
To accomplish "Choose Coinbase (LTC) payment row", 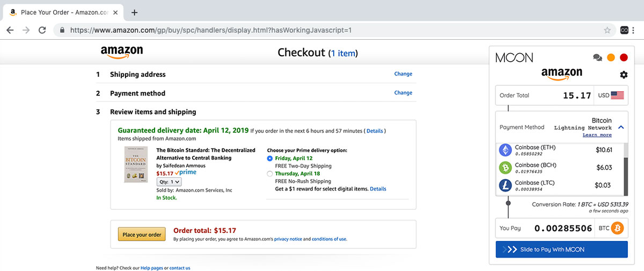I will [x=559, y=186].
